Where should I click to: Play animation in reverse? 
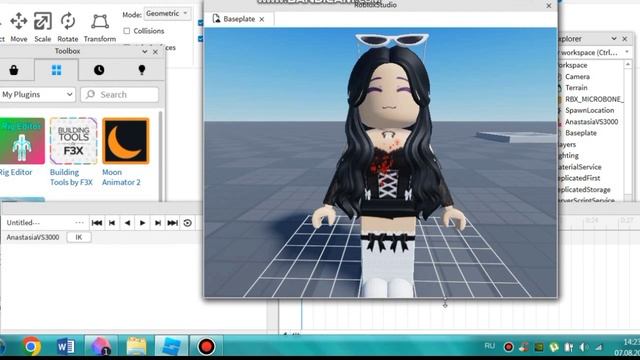[x=127, y=223]
